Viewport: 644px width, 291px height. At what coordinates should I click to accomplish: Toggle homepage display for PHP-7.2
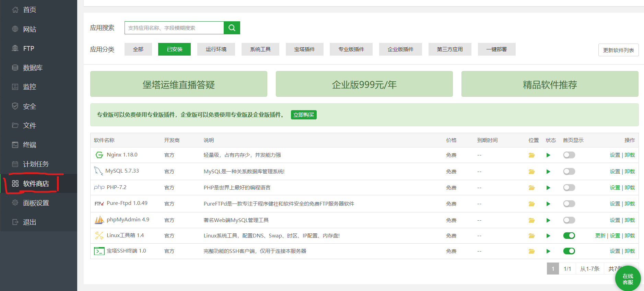[569, 188]
